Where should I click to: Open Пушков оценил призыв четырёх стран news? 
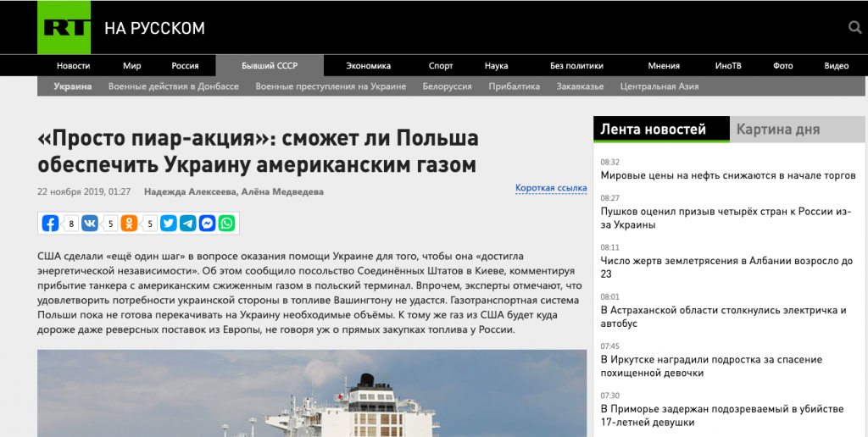(726, 218)
